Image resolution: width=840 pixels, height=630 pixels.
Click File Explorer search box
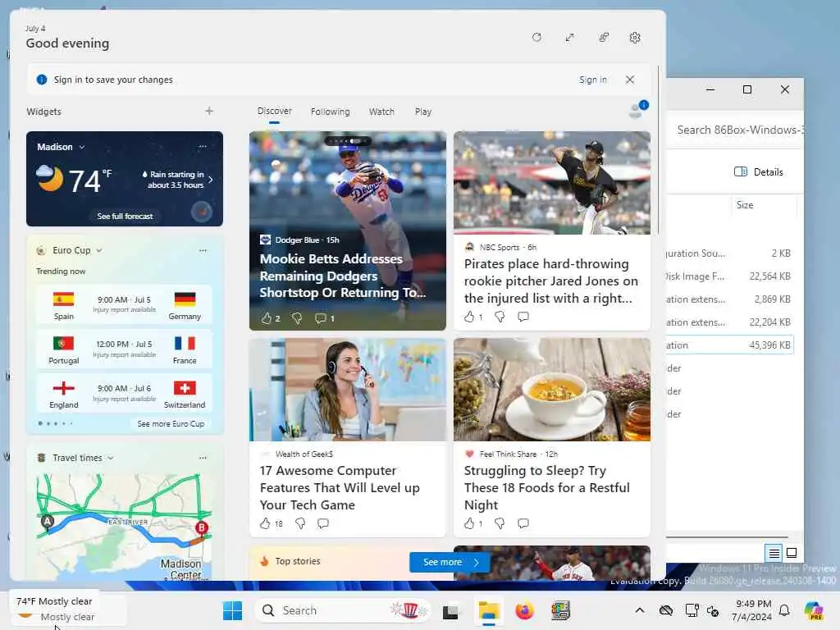point(737,130)
